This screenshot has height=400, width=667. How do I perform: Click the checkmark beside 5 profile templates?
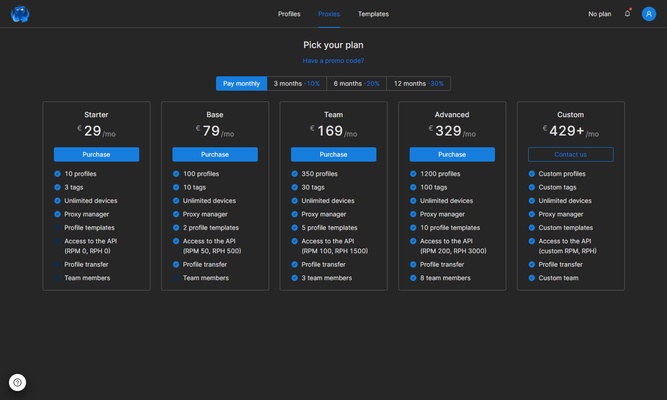coord(294,228)
